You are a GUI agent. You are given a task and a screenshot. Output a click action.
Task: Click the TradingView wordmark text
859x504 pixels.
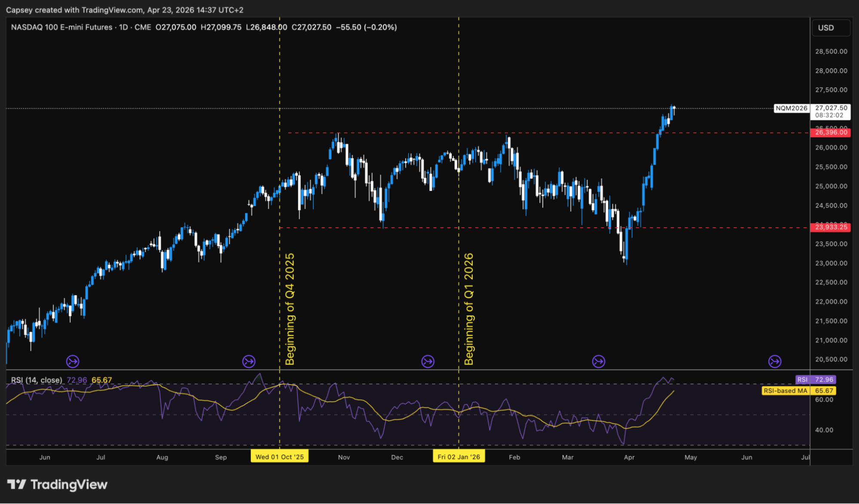tap(69, 485)
